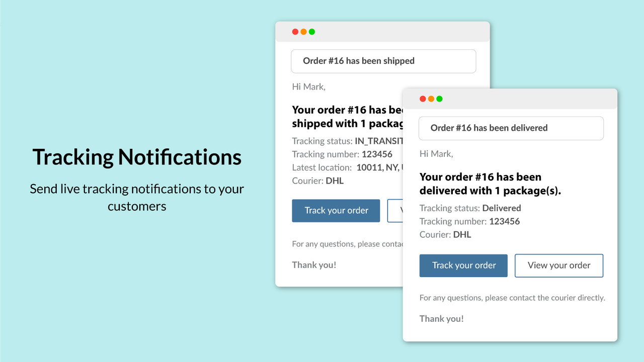Screen dimensions: 644x362
Task: Click the green window dot on delivered email
Action: pyautogui.click(x=440, y=99)
